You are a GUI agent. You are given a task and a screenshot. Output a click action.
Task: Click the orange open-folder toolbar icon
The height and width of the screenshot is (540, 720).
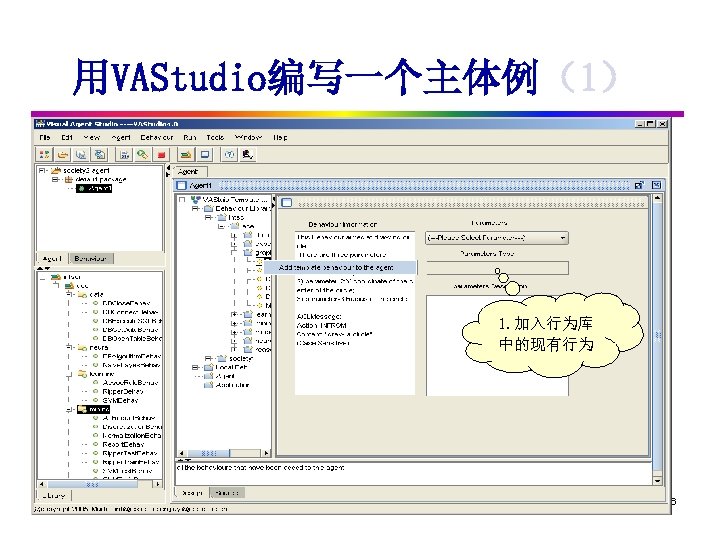[x=63, y=155]
